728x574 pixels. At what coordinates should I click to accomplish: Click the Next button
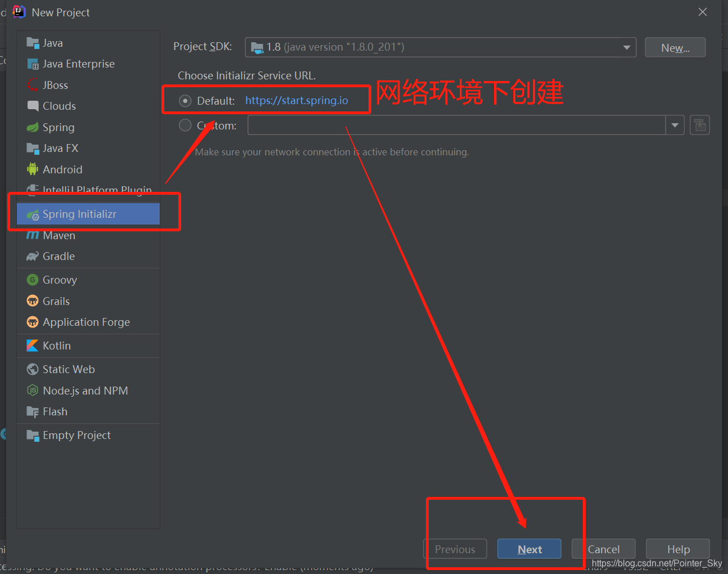(x=529, y=549)
